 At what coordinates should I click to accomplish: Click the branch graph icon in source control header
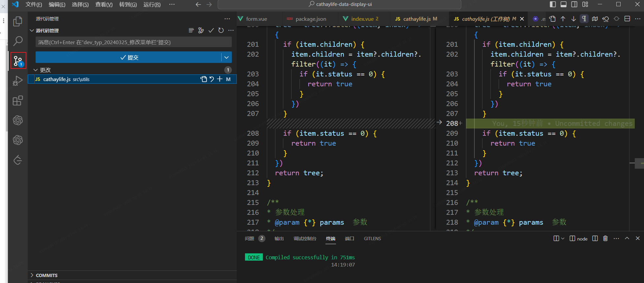pyautogui.click(x=201, y=30)
